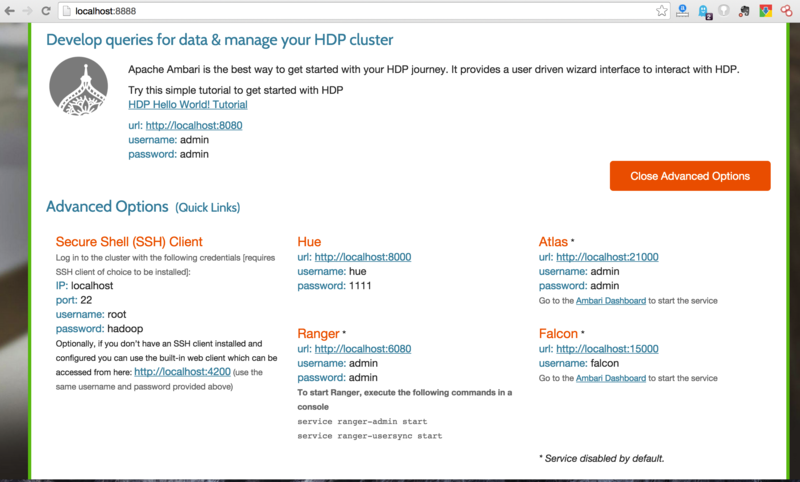Open the Atlas link http://localhost:21000
Viewport: 800px width, 482px height.
[x=607, y=257]
